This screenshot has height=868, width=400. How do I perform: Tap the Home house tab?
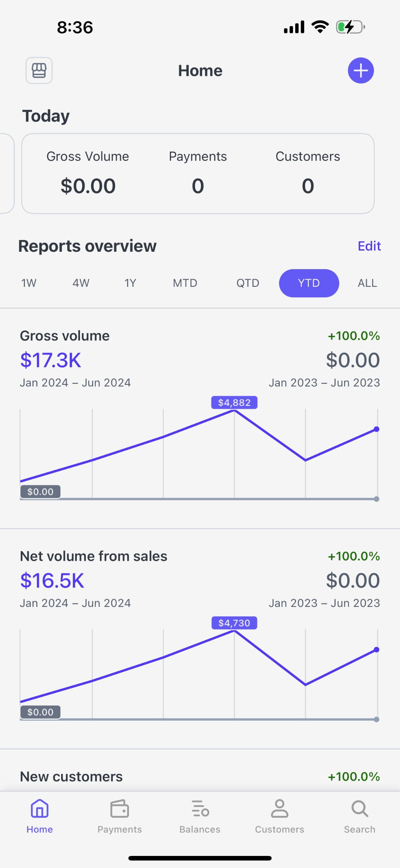click(40, 816)
